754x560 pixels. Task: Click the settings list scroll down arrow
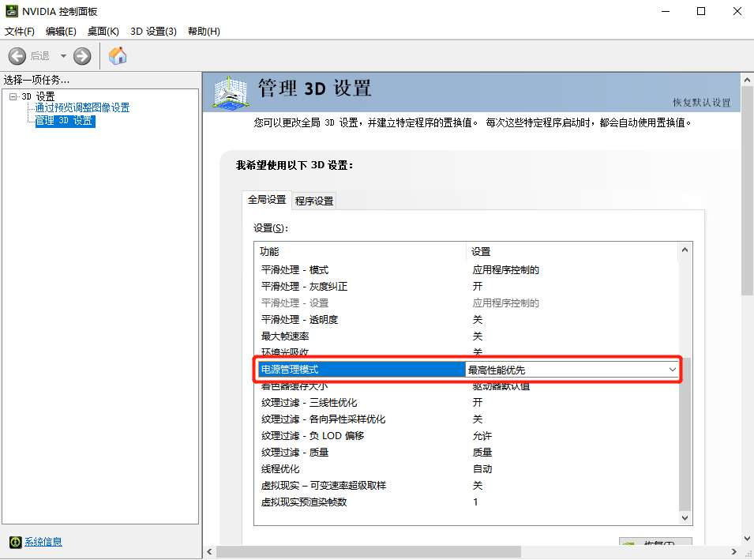pyautogui.click(x=685, y=518)
